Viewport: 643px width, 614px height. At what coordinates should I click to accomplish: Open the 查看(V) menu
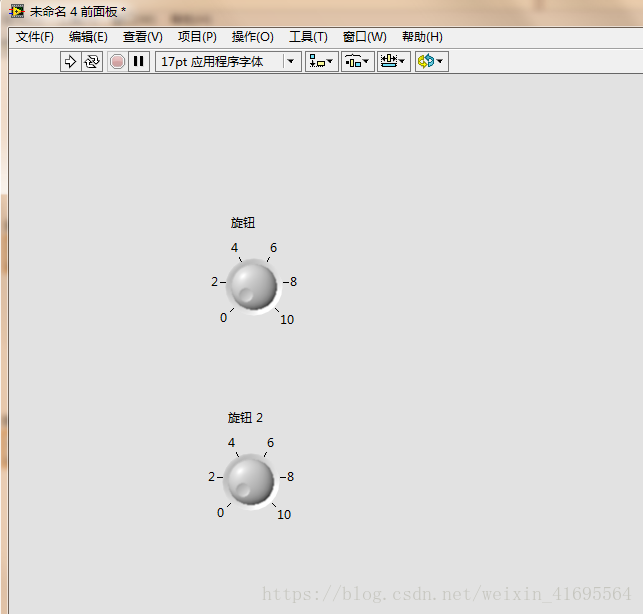pos(143,37)
